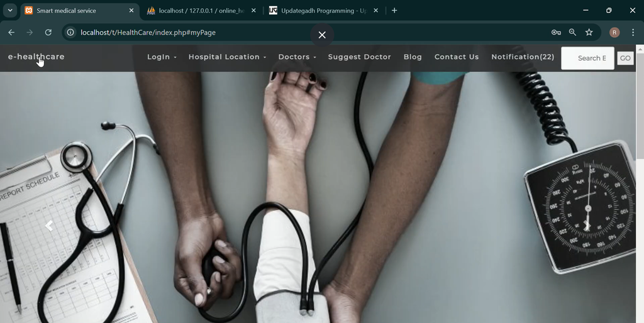Switch to localhost / 127.0.0.1 tab
The height and width of the screenshot is (323, 644).
click(x=201, y=11)
